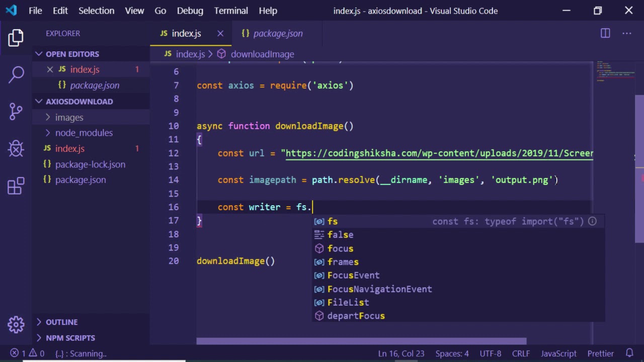
Task: Toggle suggestion details info icon
Action: 592,221
